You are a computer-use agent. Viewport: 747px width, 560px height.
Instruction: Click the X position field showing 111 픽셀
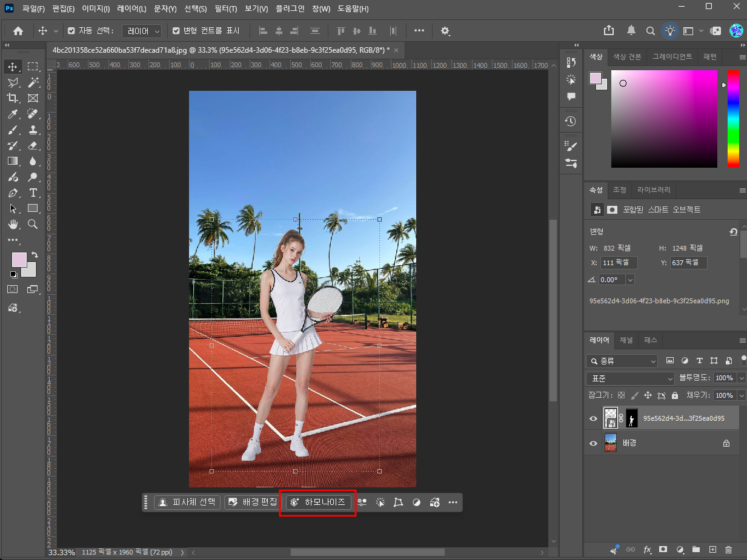pyautogui.click(x=619, y=263)
